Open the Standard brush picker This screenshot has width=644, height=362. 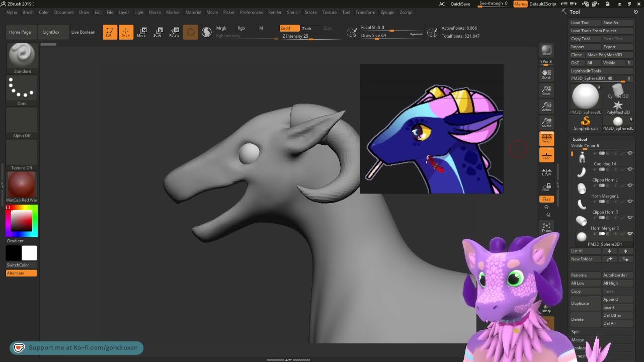22,58
